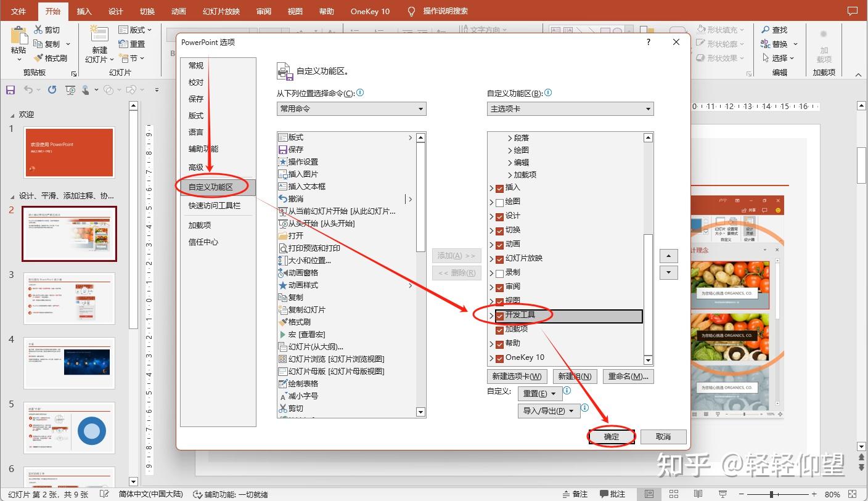Check the 绘图 tab checkbox
Screen dimensions: 868x501
pyautogui.click(x=499, y=202)
